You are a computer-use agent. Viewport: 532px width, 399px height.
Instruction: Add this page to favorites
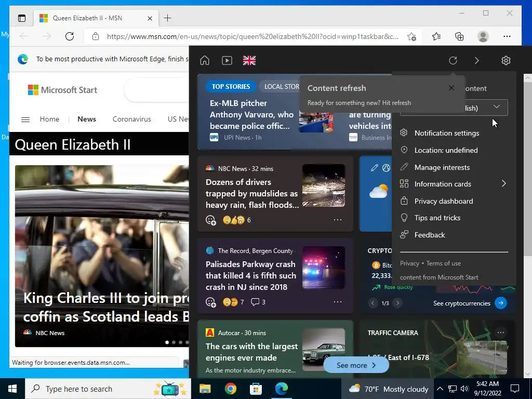pyautogui.click(x=411, y=36)
